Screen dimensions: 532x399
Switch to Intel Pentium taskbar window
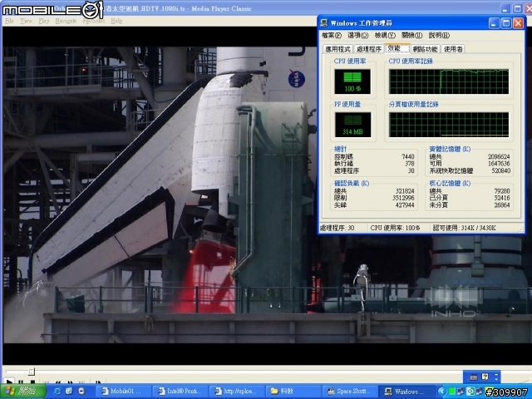[180, 392]
